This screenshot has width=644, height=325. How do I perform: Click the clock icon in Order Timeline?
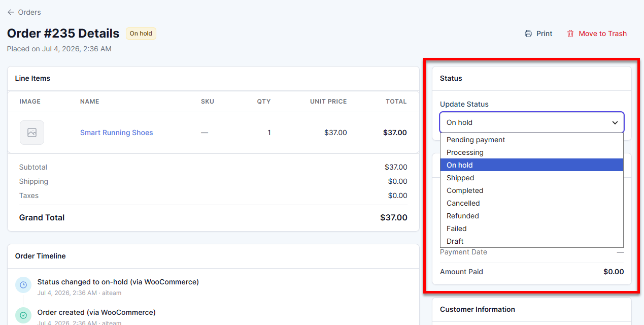tap(23, 285)
